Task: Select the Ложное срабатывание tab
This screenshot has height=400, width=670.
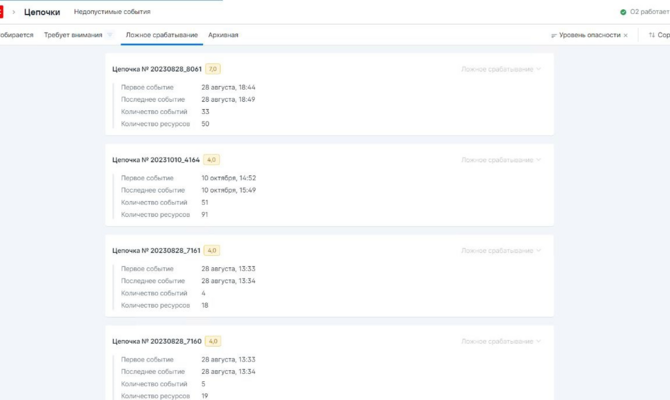Action: point(161,35)
